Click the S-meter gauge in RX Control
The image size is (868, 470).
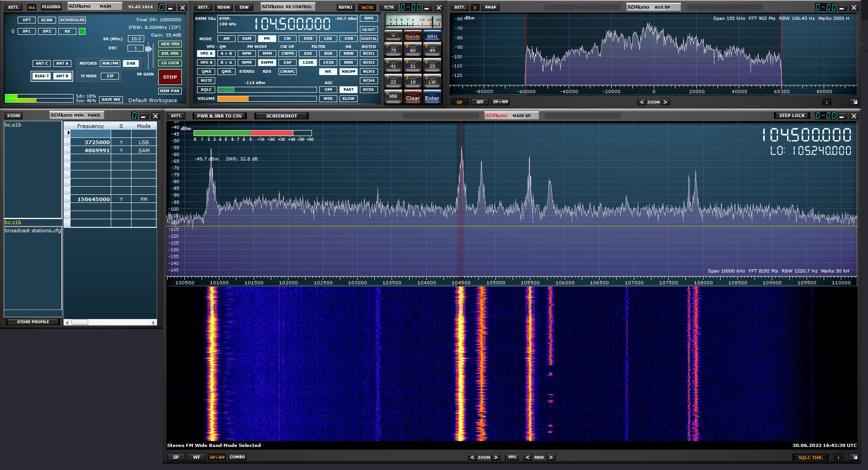point(413,21)
